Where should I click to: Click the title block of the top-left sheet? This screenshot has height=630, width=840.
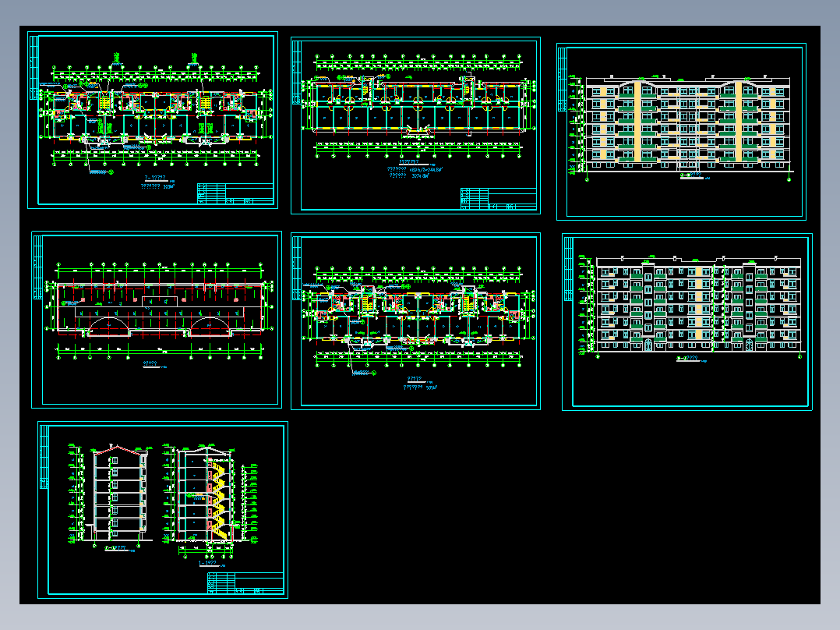coord(235,193)
